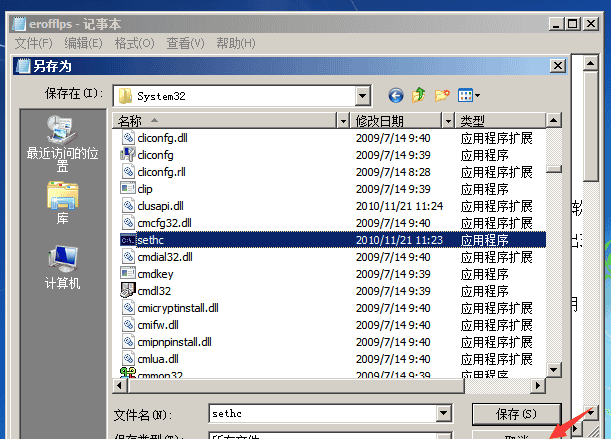Select the cmdial32.dll file name
Screen dimensions: 611x439
(x=165, y=257)
